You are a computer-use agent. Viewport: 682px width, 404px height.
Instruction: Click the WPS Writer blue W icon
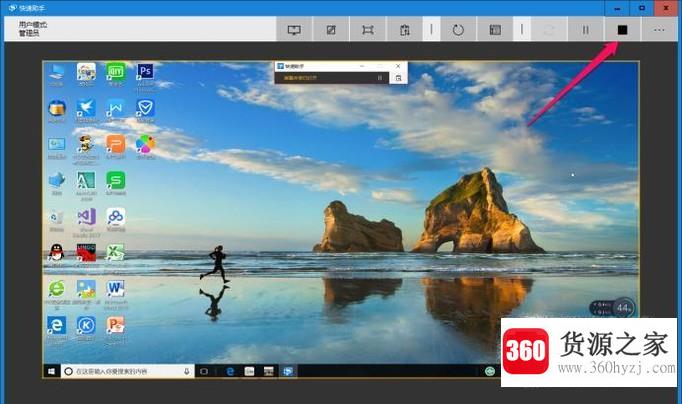pyautogui.click(x=116, y=110)
